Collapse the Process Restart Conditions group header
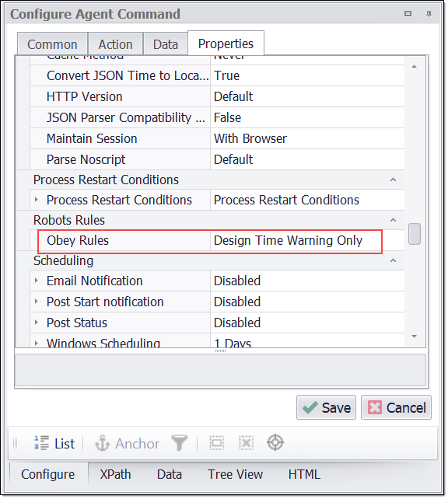 click(394, 180)
